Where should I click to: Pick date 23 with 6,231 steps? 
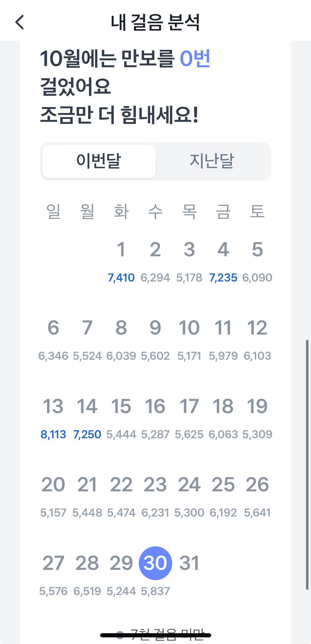point(155,485)
